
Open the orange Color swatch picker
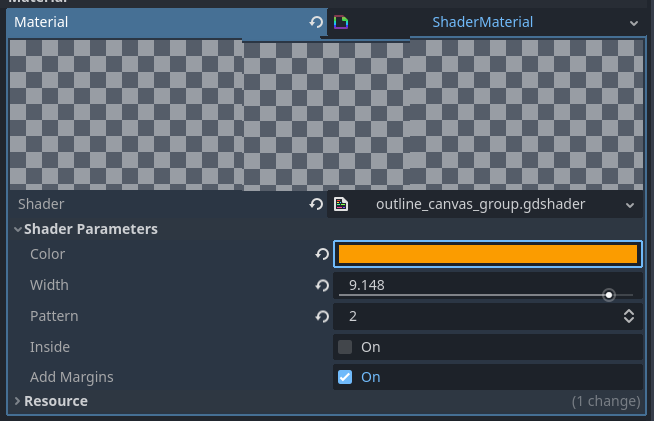pyautogui.click(x=488, y=254)
